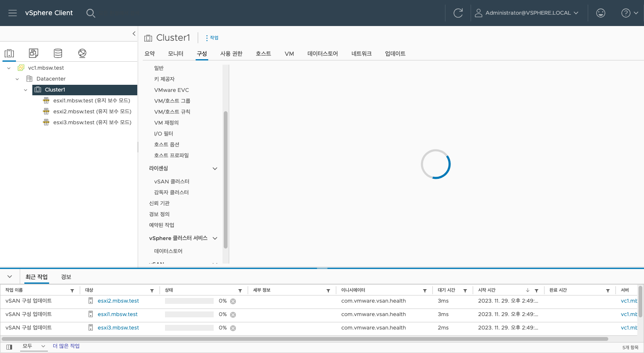Filter the 작업 이름 column
The image size is (644, 353).
point(72,290)
